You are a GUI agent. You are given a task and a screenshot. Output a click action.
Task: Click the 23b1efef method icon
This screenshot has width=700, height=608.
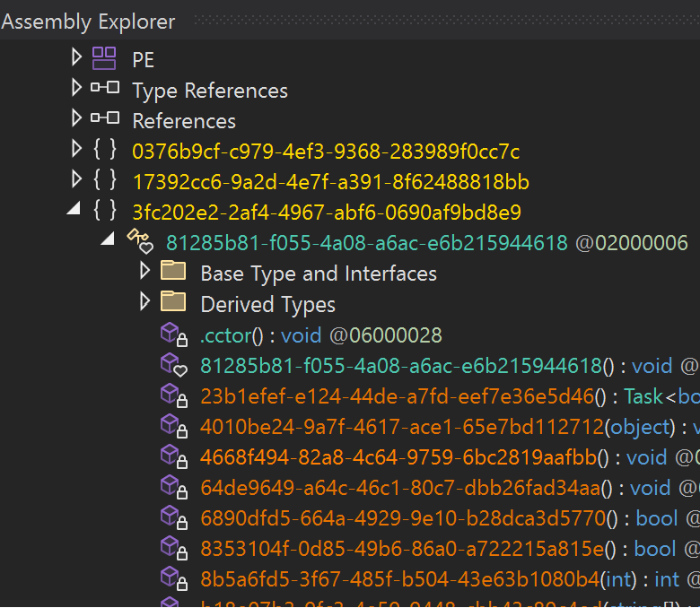(173, 395)
